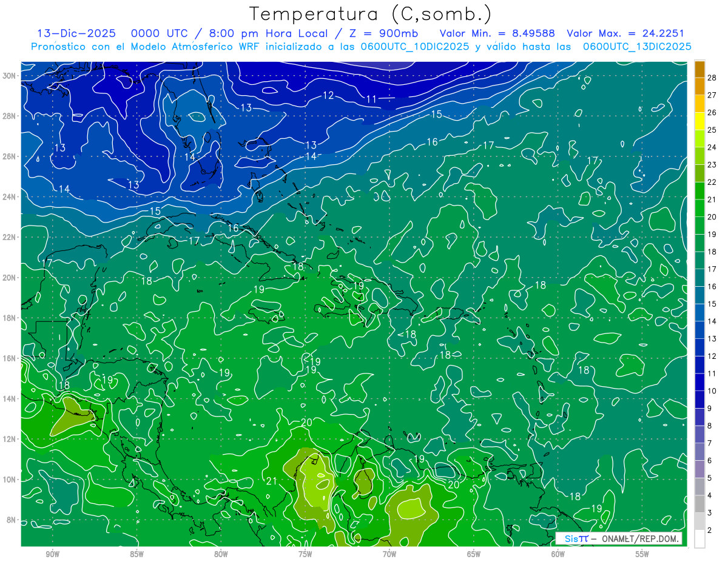Click the '85W' longitude axis label

pyautogui.click(x=136, y=554)
